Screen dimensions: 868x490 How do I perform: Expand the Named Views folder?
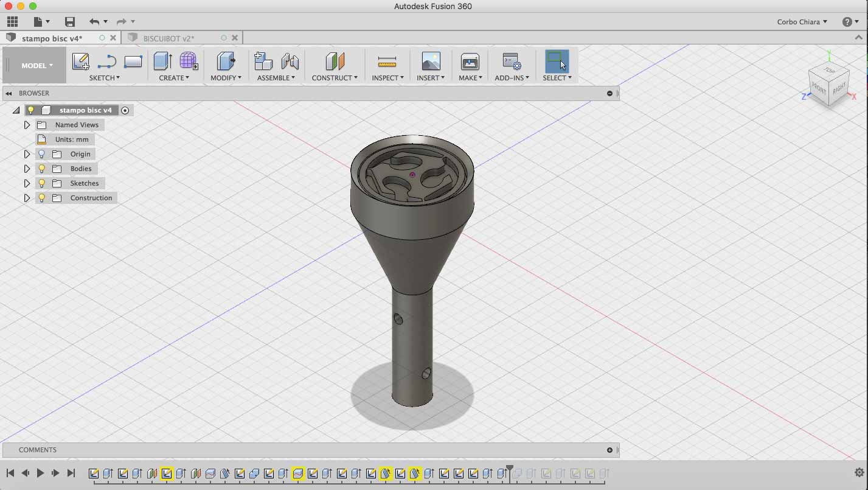[x=27, y=125]
